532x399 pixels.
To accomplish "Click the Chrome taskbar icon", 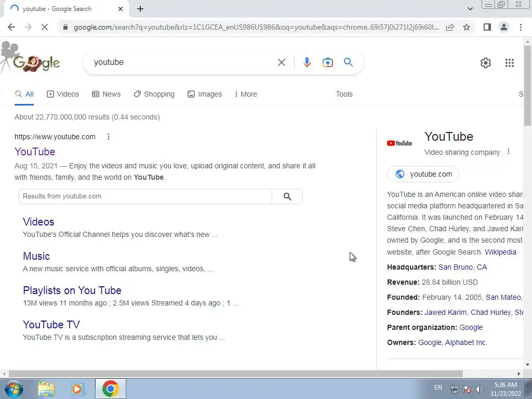I will click(110, 389).
